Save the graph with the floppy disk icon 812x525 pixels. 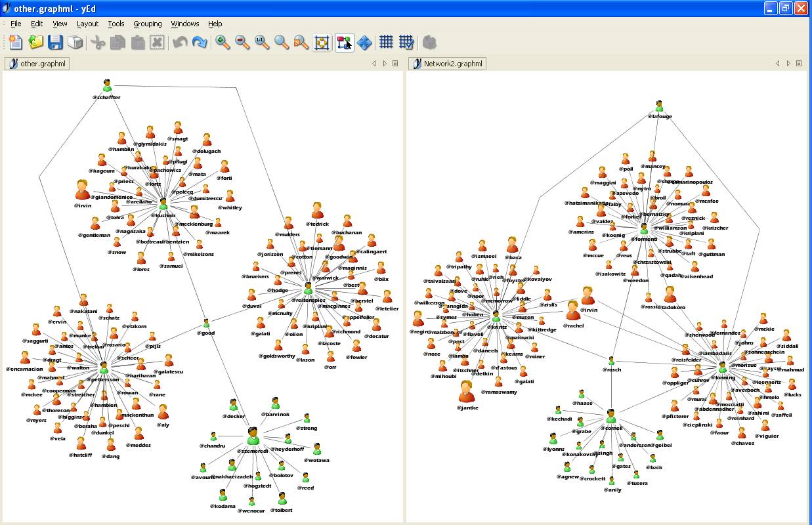coord(55,43)
